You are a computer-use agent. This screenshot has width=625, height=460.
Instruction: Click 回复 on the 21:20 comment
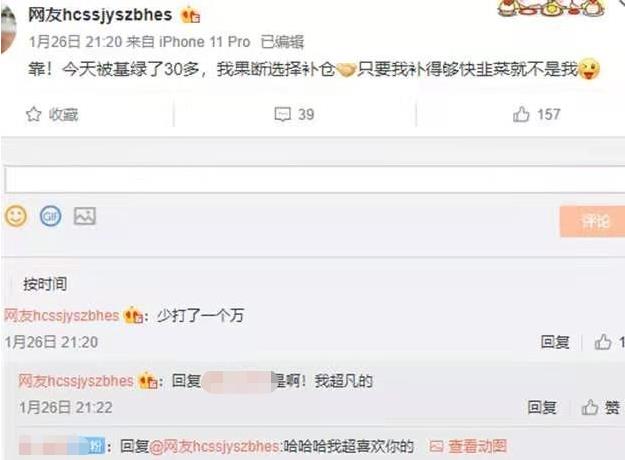[555, 342]
